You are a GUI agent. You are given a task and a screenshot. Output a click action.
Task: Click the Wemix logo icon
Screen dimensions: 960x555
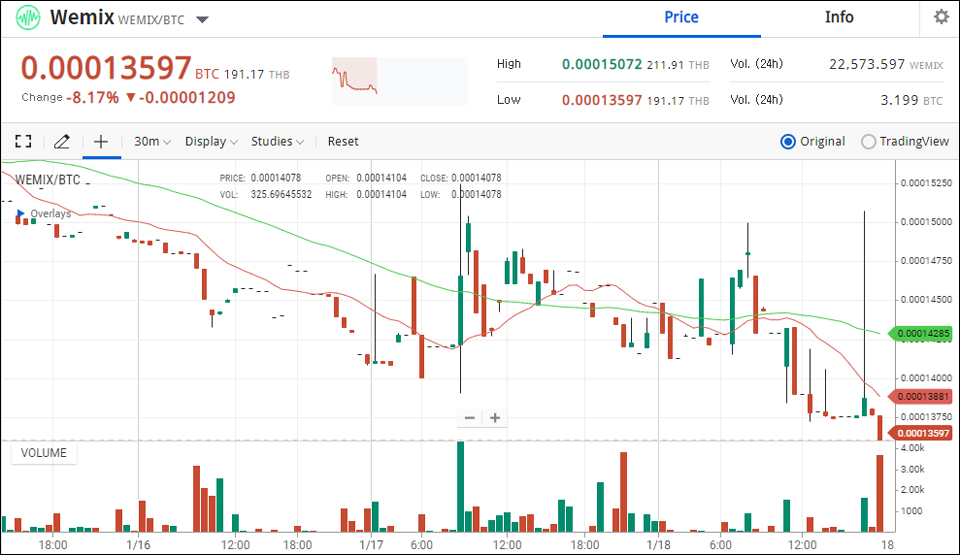[x=27, y=18]
